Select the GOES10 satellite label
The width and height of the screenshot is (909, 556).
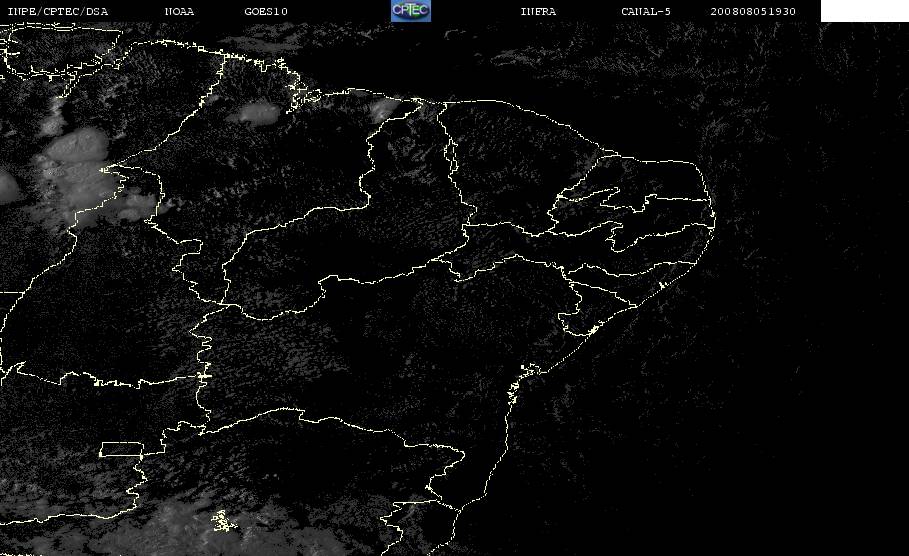click(x=266, y=12)
